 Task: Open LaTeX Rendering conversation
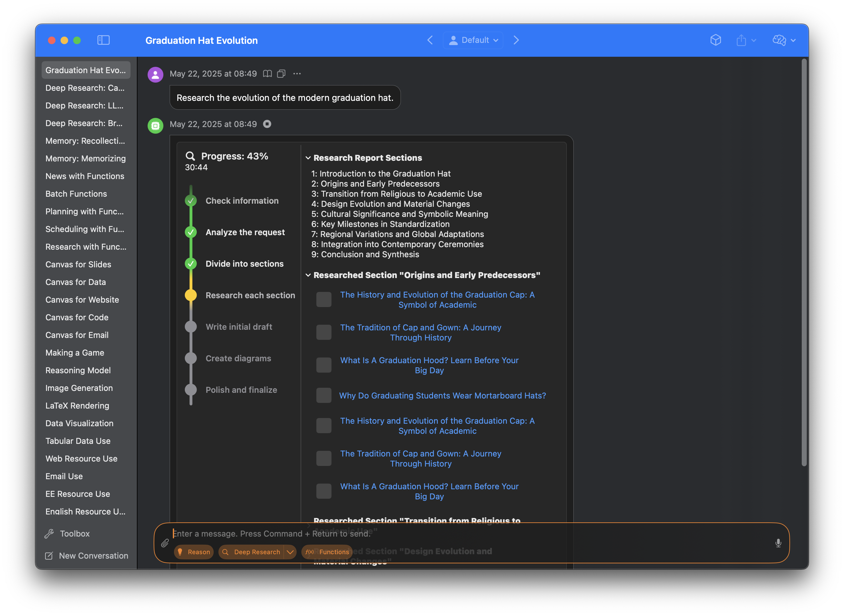(86, 406)
